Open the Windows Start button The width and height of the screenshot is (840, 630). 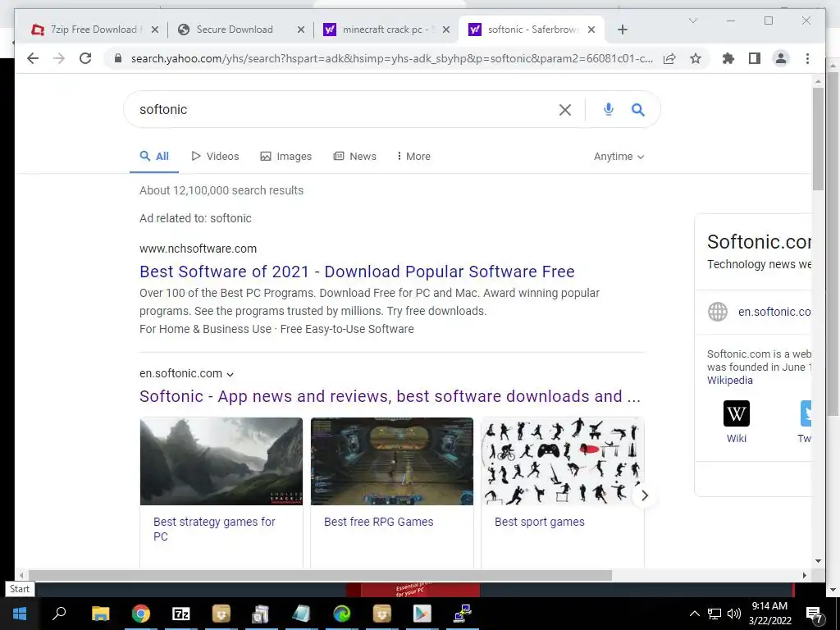click(x=20, y=614)
